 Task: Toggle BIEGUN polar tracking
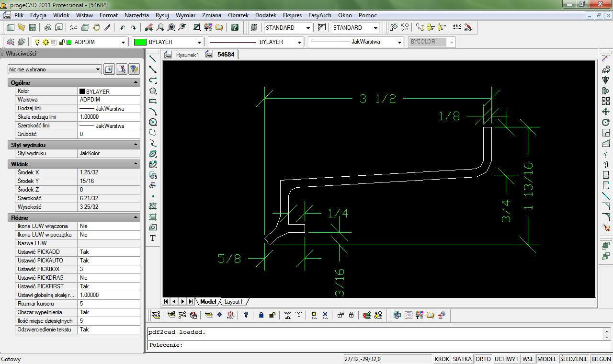coord(601,359)
